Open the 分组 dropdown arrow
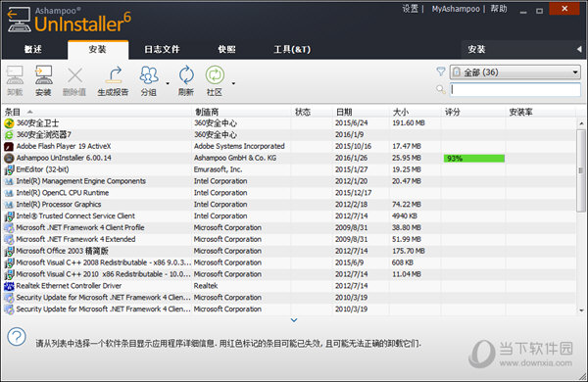This screenshot has height=382, width=588. tap(168, 83)
